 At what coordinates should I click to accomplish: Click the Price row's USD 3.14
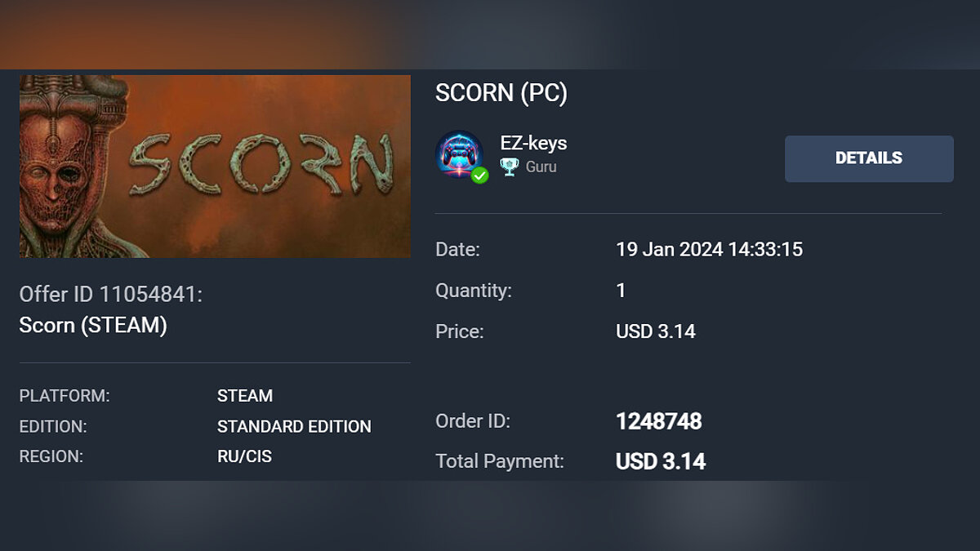coord(655,331)
